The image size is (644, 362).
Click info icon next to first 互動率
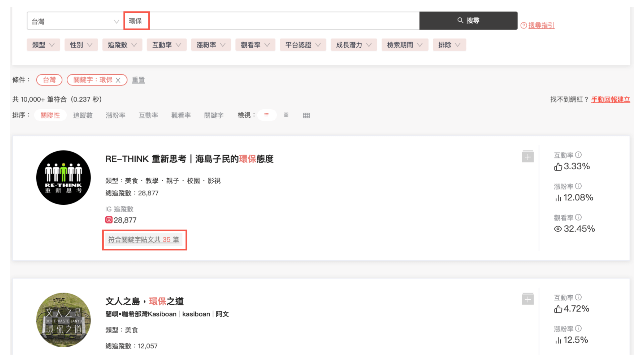(578, 155)
